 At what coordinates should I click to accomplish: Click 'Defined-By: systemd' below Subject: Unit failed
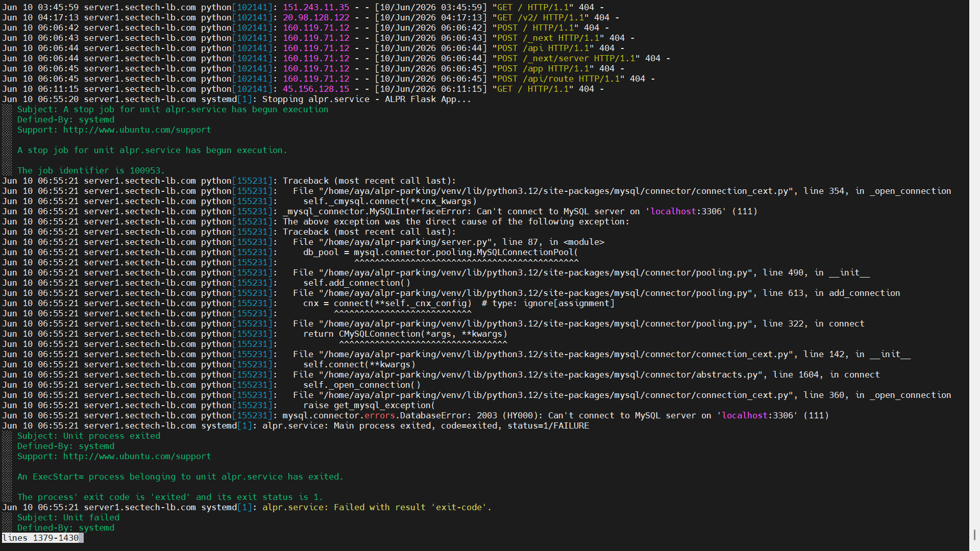coord(66,528)
